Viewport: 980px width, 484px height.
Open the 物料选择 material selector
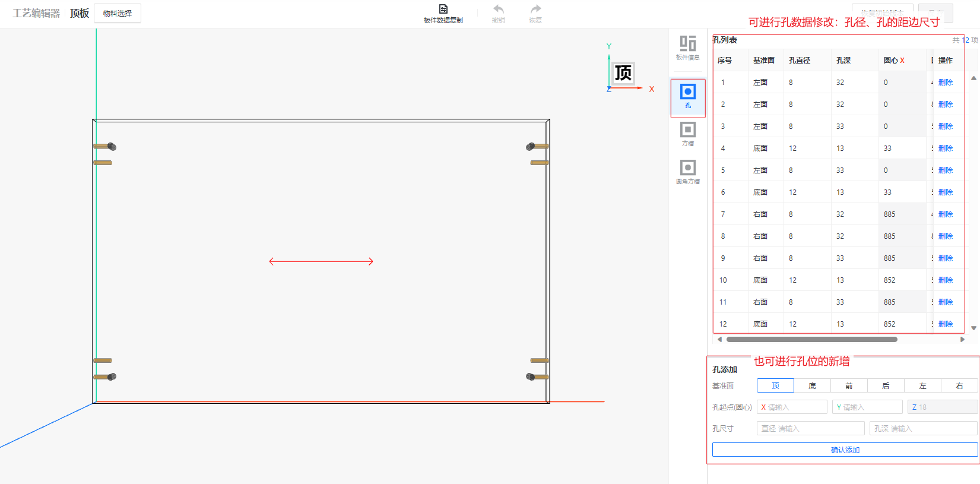coord(118,13)
